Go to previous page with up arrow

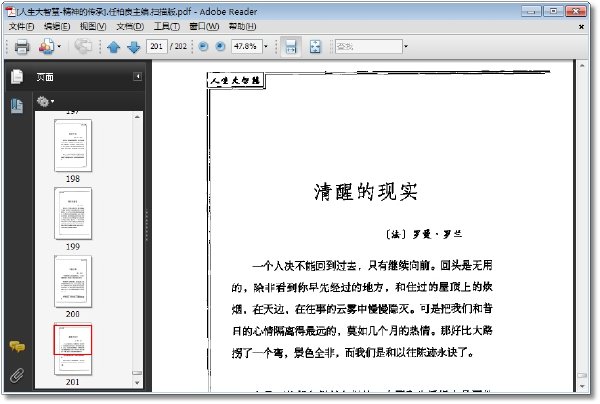click(114, 47)
